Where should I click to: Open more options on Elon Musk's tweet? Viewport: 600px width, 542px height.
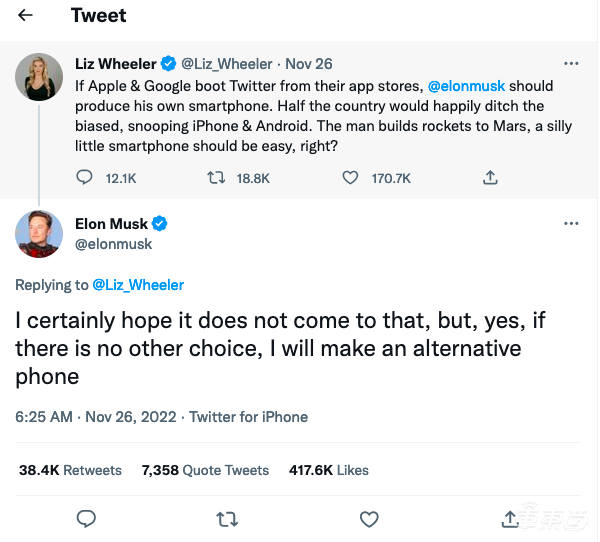[x=571, y=223]
